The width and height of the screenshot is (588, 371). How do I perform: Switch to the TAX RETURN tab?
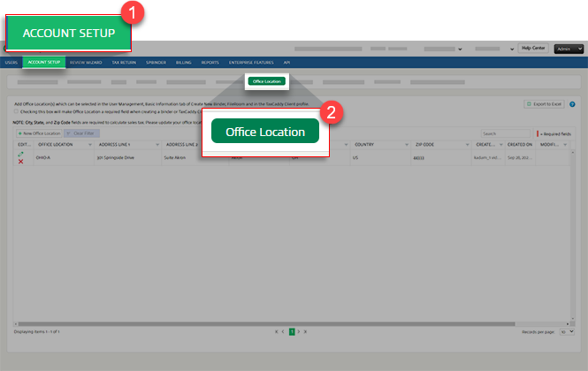(x=124, y=63)
